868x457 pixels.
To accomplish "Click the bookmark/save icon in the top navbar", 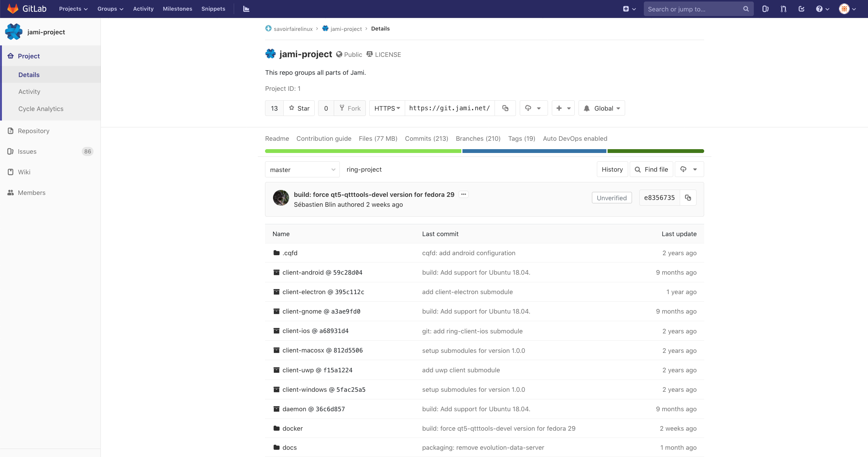I will (x=803, y=9).
